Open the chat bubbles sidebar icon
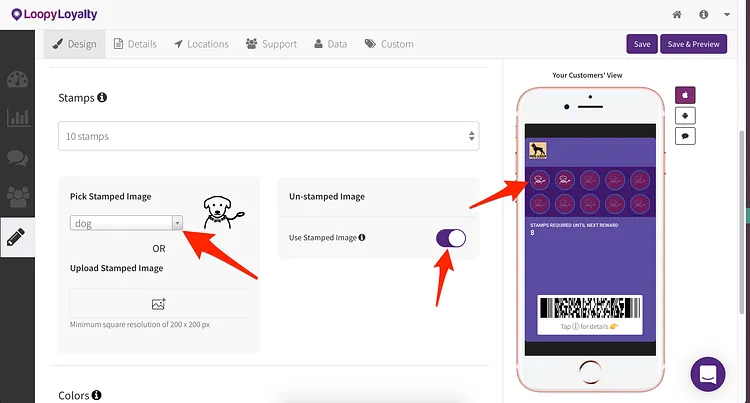This screenshot has width=750, height=403. (x=18, y=158)
